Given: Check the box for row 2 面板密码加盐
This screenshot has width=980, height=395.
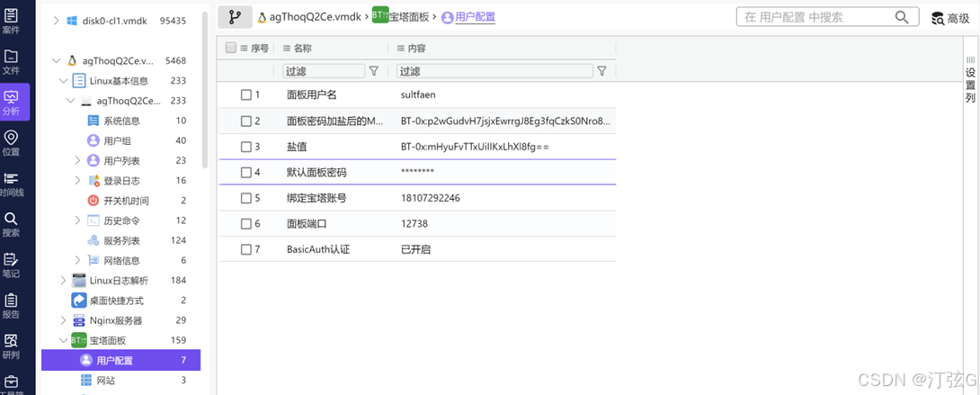Looking at the screenshot, I should (x=246, y=121).
